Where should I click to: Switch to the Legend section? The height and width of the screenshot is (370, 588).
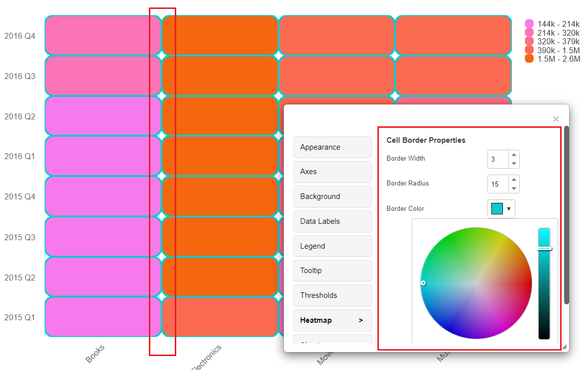pos(332,246)
